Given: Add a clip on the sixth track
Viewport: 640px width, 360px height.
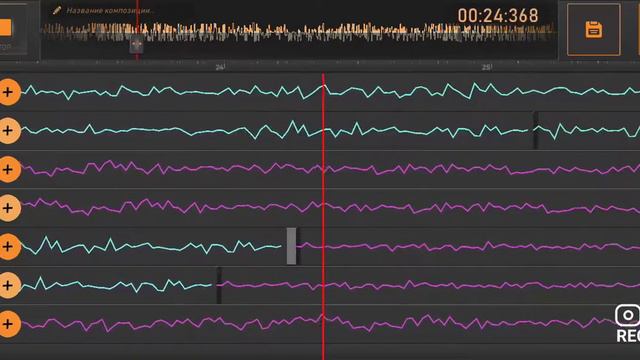Looking at the screenshot, I should click(x=8, y=285).
